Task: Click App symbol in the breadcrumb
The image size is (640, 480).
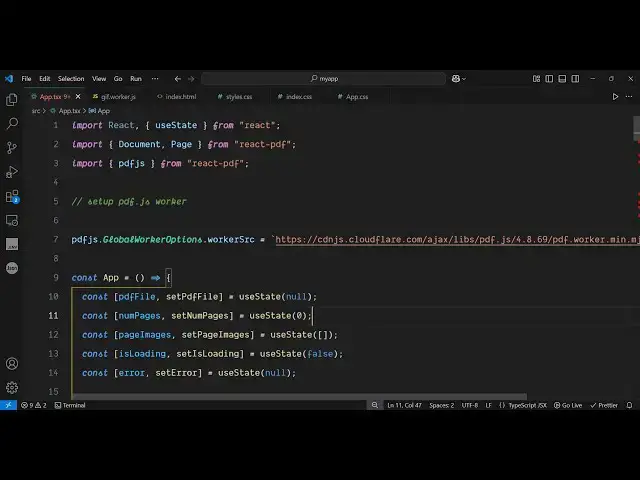Action: pos(100,111)
